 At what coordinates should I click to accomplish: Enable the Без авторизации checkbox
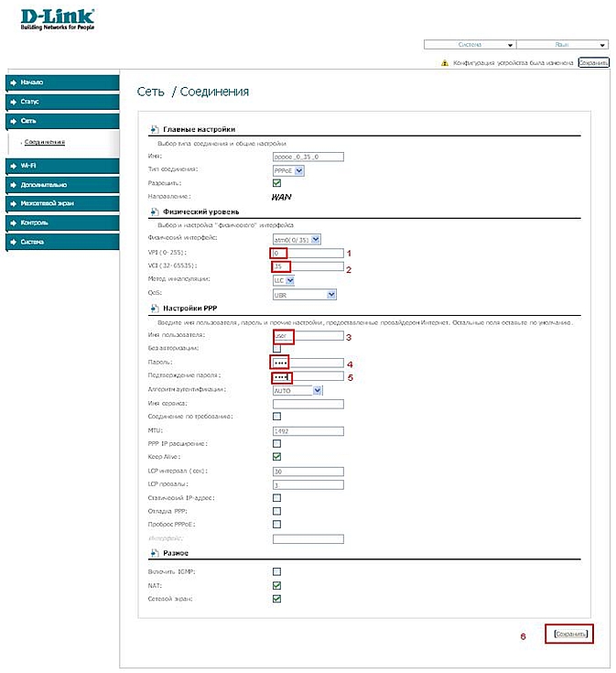click(276, 349)
